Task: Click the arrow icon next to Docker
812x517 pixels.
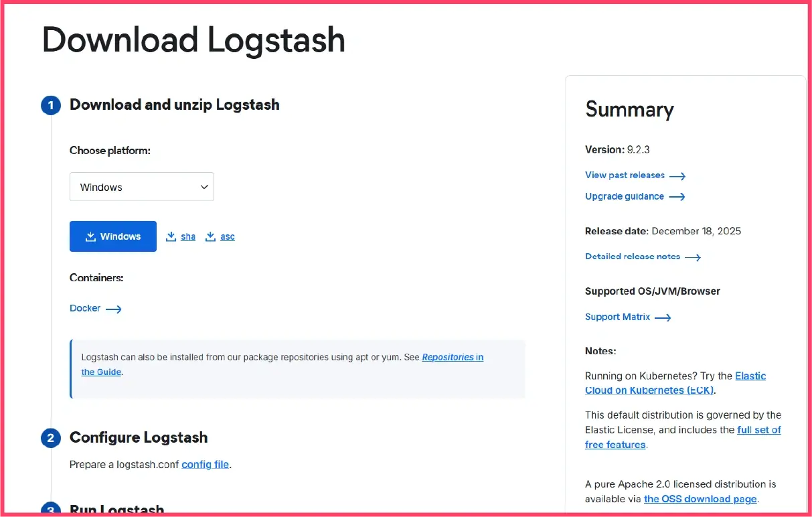Action: click(114, 309)
